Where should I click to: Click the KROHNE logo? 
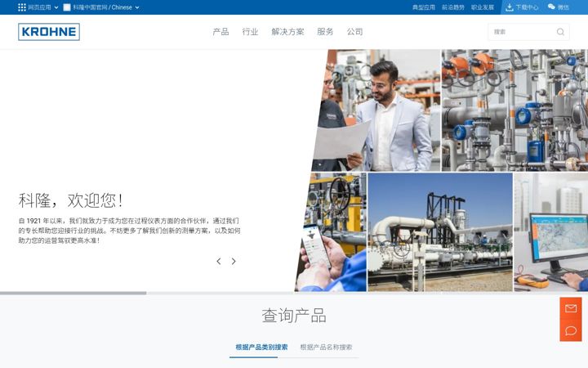[49, 32]
